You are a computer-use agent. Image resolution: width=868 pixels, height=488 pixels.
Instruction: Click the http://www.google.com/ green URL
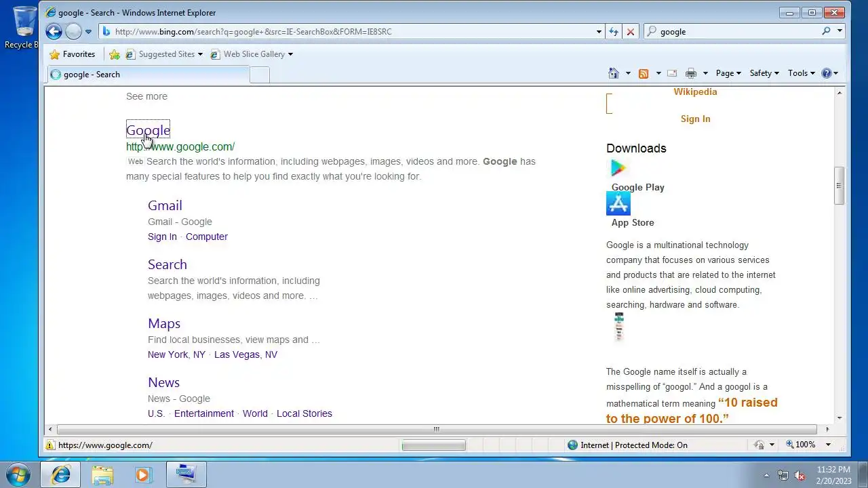pyautogui.click(x=180, y=146)
